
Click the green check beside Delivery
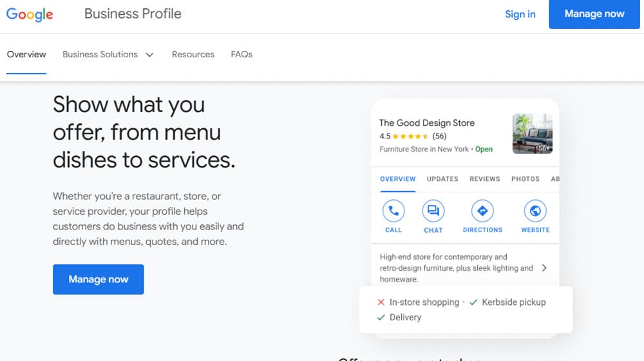point(381,317)
